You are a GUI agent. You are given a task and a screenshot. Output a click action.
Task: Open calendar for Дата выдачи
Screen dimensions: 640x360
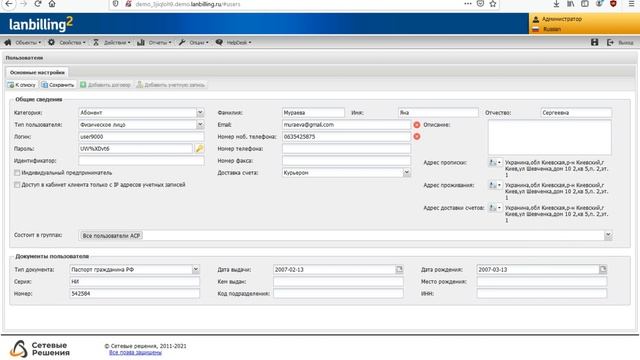click(399, 269)
